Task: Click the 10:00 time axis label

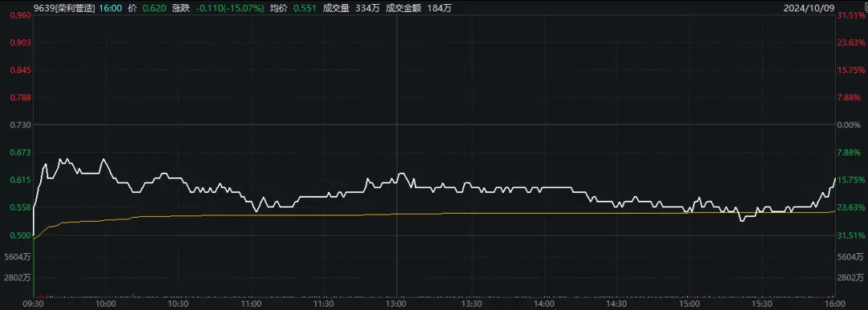Action: 104,304
